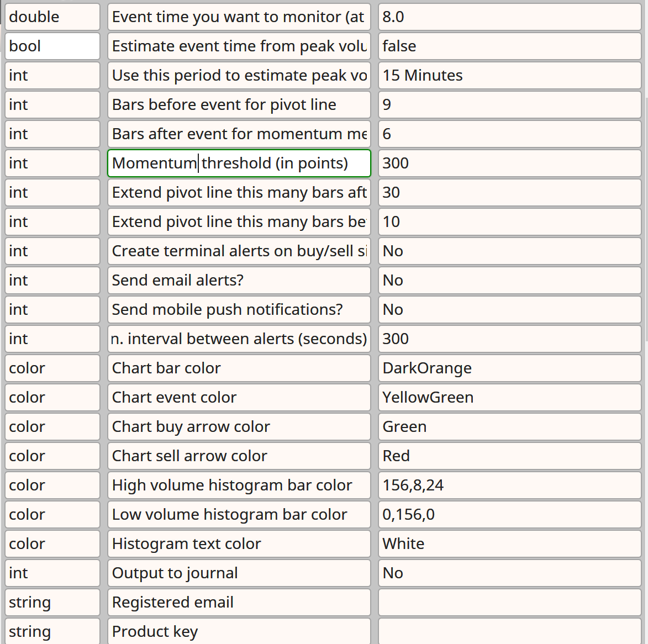This screenshot has width=648, height=644.
Task: Change the Green buy arrow color
Action: [x=509, y=427]
